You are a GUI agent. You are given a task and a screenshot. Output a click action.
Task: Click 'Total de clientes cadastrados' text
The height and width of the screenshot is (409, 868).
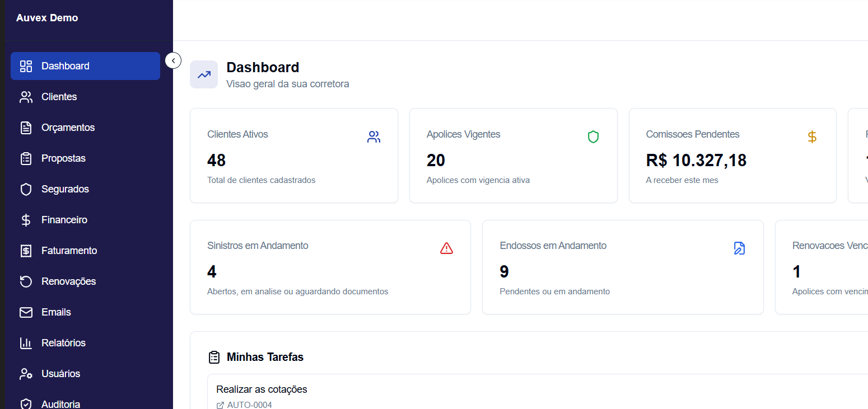click(261, 180)
